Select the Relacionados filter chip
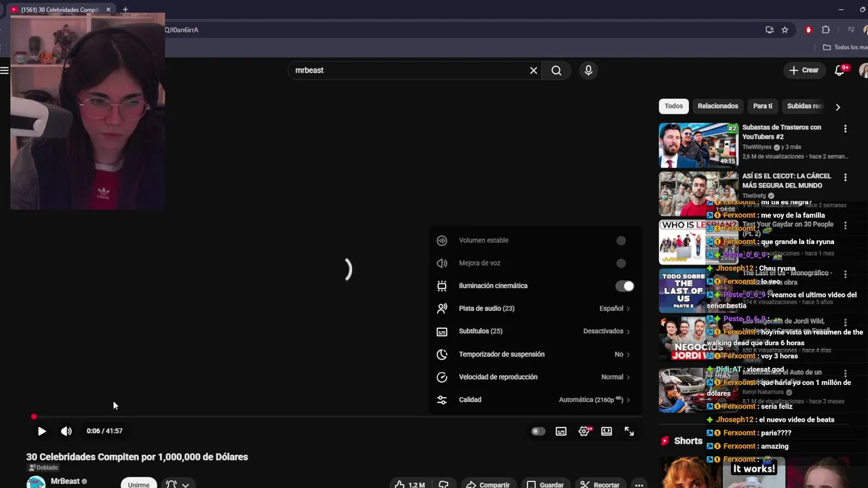This screenshot has height=488, width=868. [x=717, y=106]
